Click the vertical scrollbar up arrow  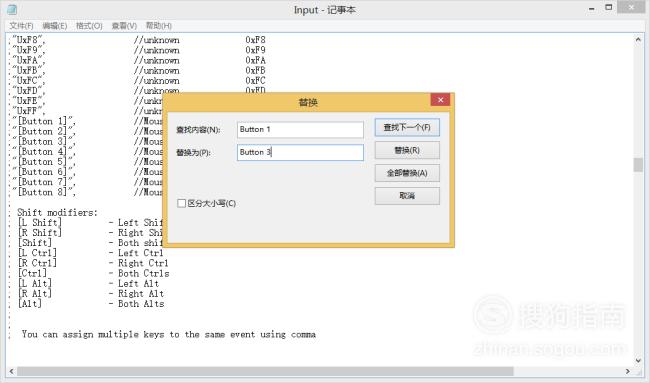tap(638, 40)
